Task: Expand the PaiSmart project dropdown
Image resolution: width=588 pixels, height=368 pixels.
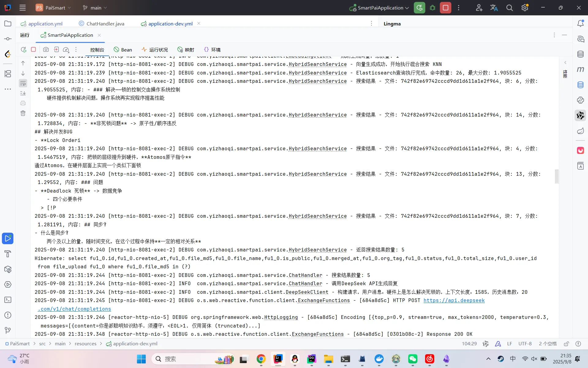Action: [55, 8]
